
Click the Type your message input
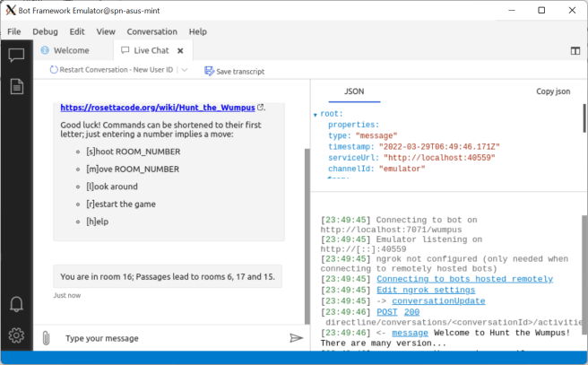[172, 338]
